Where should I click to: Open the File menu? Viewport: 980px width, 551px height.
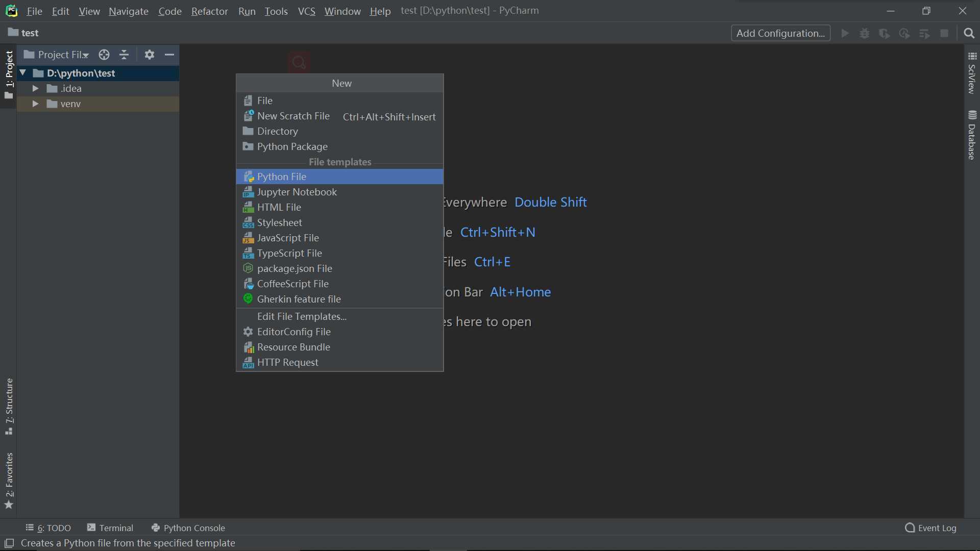(x=34, y=11)
